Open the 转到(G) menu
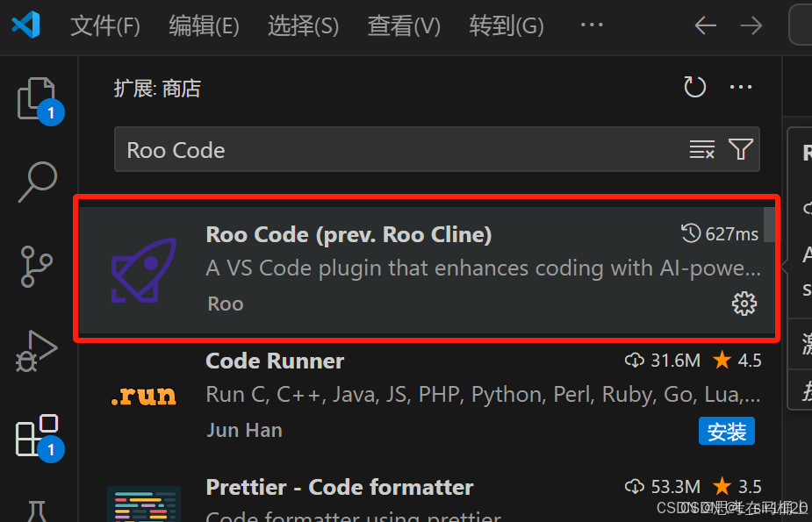The width and height of the screenshot is (812, 522). [x=507, y=25]
